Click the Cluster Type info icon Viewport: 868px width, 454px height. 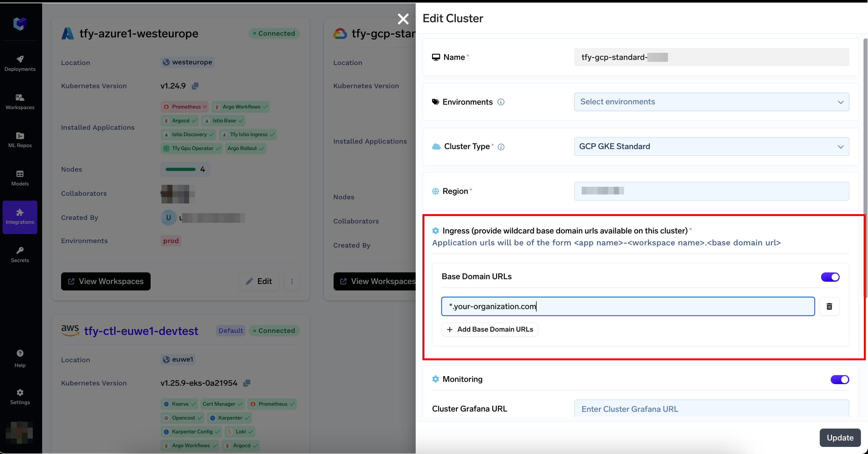501,147
